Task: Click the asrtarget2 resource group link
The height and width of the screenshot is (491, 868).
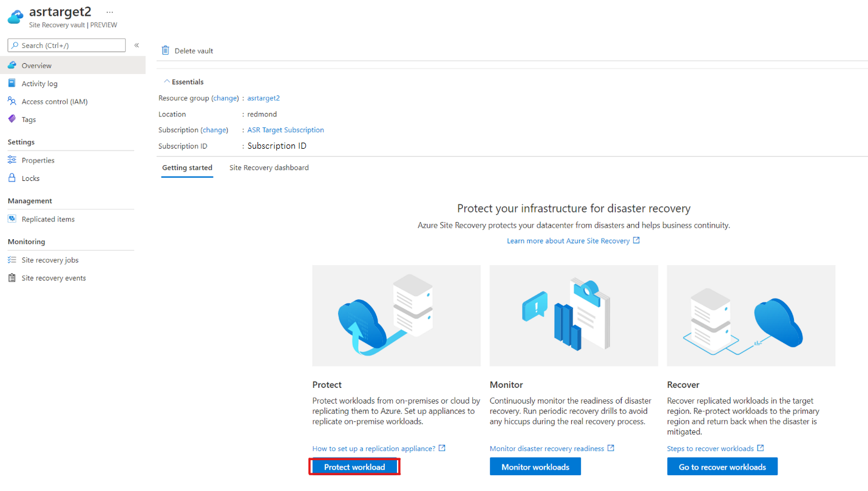Action: pyautogui.click(x=263, y=98)
